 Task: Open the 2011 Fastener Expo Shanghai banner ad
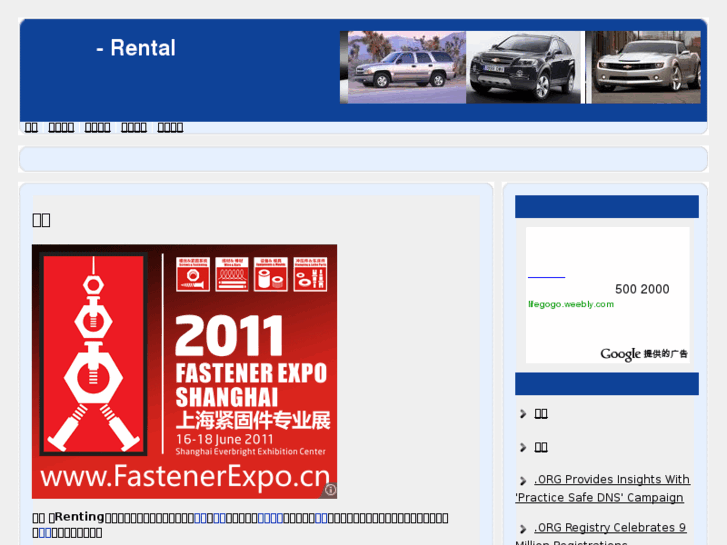click(185, 372)
